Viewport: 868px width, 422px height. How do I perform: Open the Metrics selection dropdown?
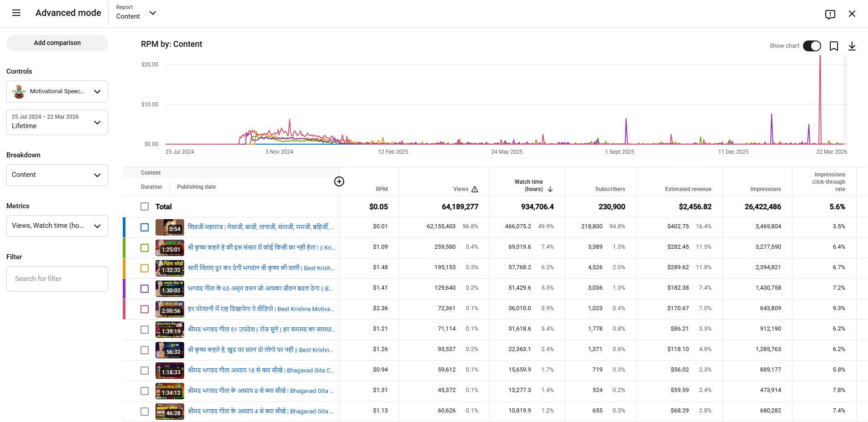[x=57, y=226]
